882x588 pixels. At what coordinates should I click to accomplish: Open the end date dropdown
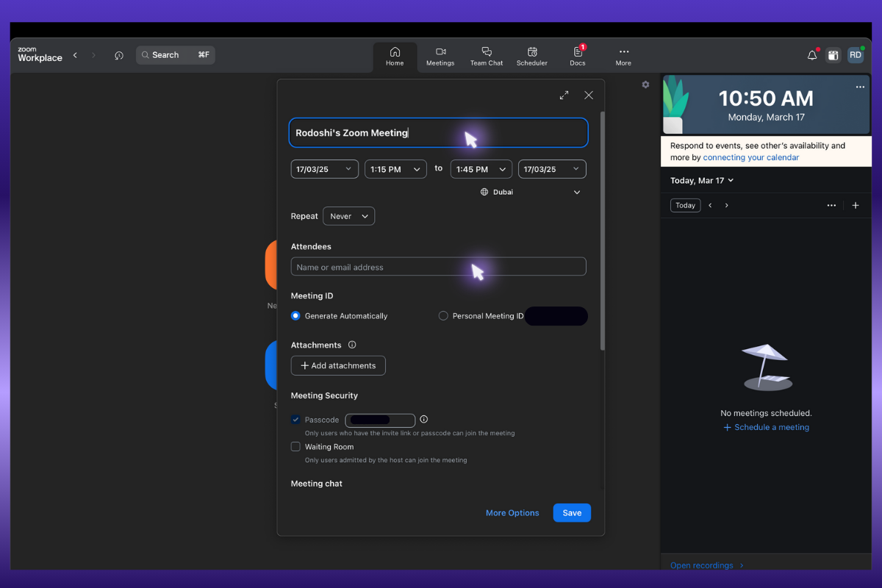click(x=552, y=169)
